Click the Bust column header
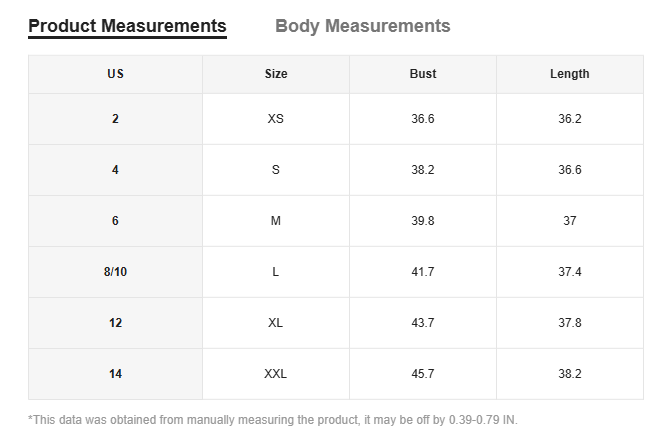The width and height of the screenshot is (672, 447). pyautogui.click(x=423, y=74)
